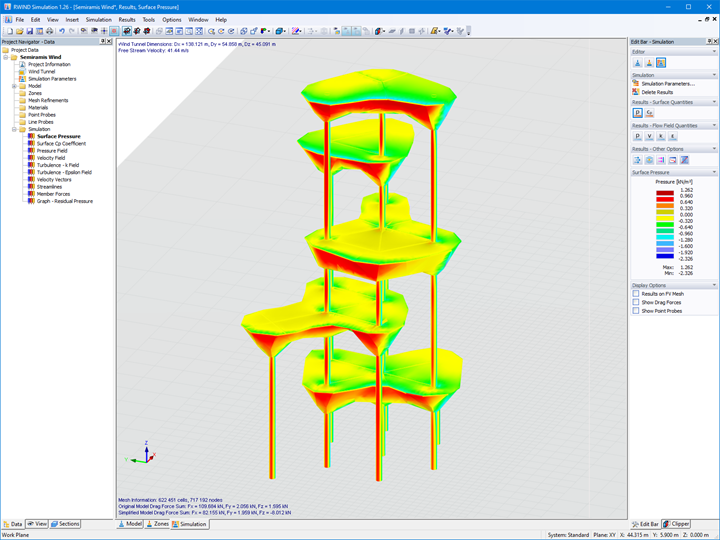Click the dark red 1.262 legend color
This screenshot has height=540, width=720.
click(665, 193)
